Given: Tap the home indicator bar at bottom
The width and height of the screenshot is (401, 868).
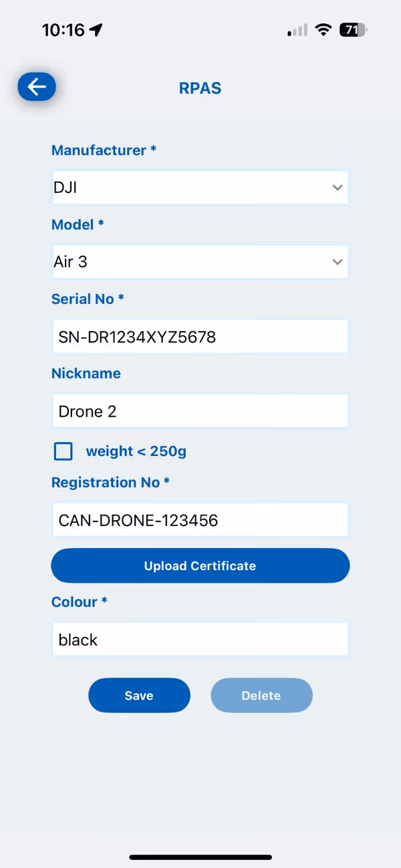Looking at the screenshot, I should pos(200,857).
